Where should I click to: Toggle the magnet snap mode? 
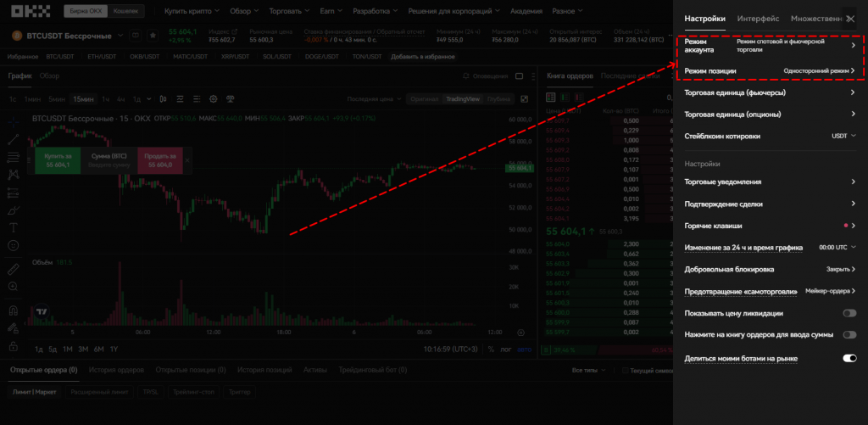(x=14, y=310)
